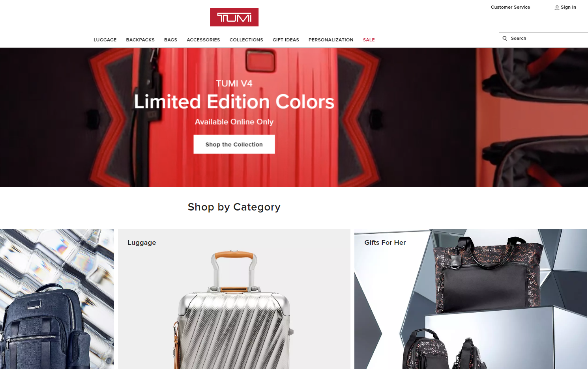Viewport: 588px width, 369px height.
Task: Click the Sign In user icon
Action: coord(557,7)
